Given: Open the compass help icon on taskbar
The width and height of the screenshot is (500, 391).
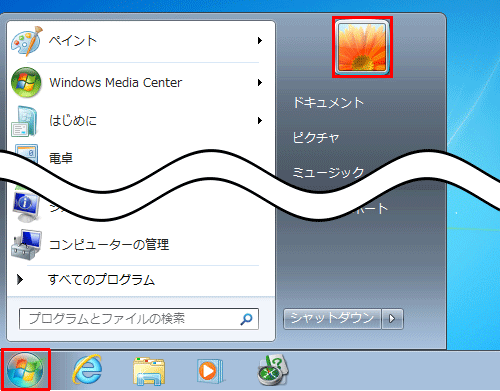Looking at the screenshot, I should (273, 370).
